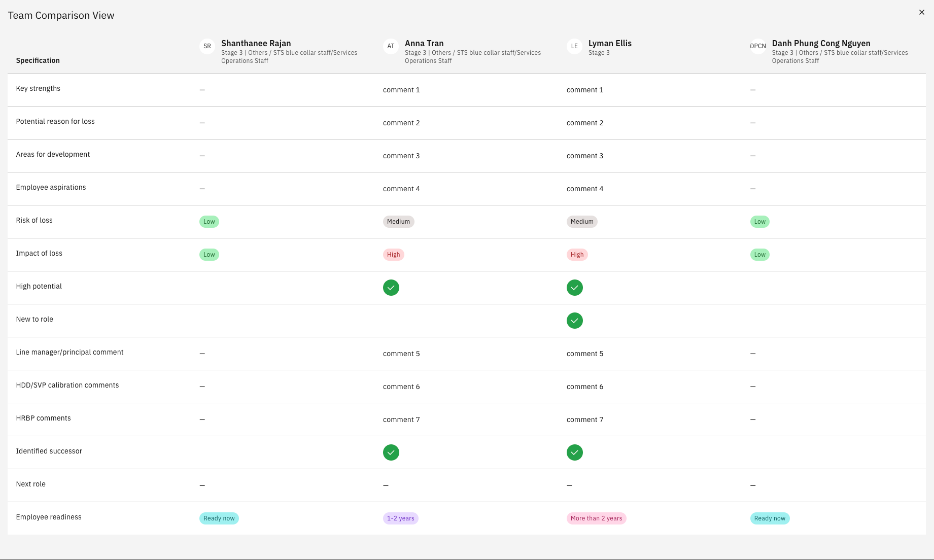Click Anna Tran's High impact of loss badge
This screenshot has height=560, width=934.
pos(393,255)
